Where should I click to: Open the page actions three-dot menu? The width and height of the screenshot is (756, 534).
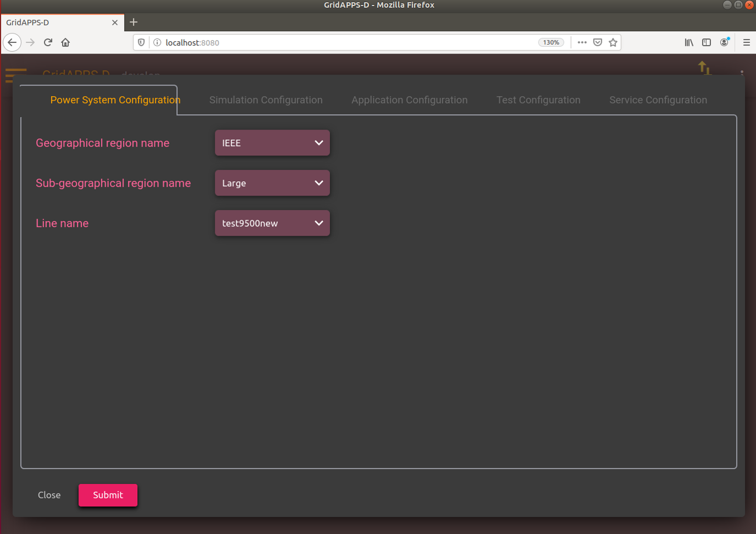583,42
